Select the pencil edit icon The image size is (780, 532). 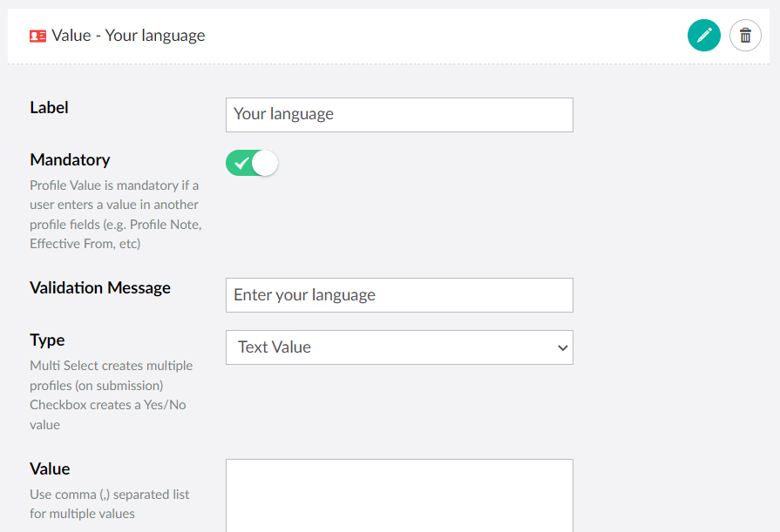(x=704, y=35)
